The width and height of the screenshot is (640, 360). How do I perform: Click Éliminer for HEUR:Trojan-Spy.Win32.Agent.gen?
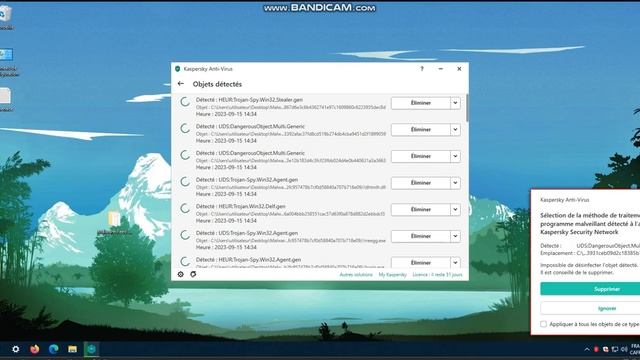point(421,262)
